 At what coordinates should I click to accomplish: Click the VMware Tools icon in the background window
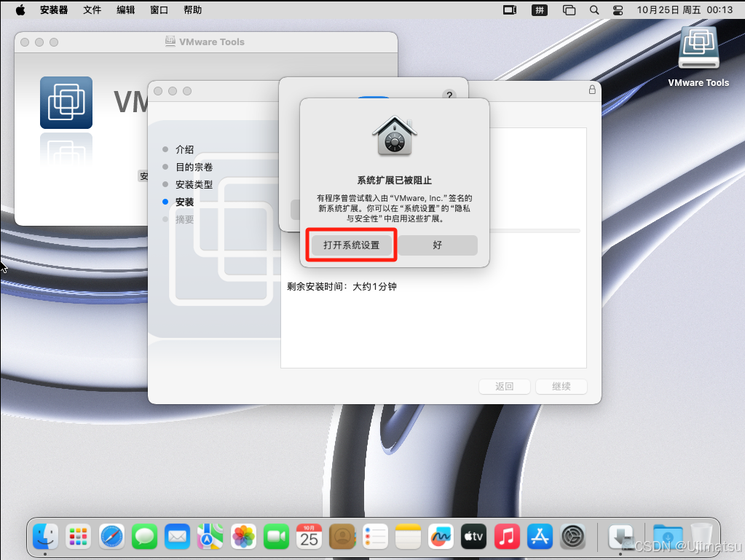(66, 103)
